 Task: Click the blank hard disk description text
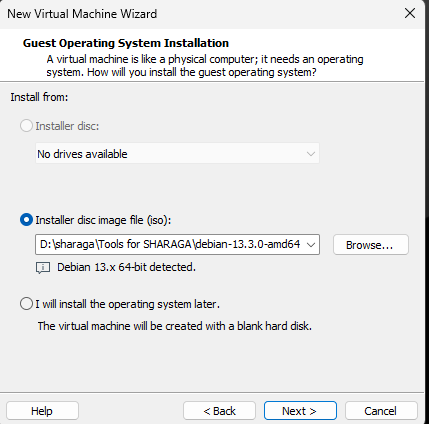coord(175,326)
